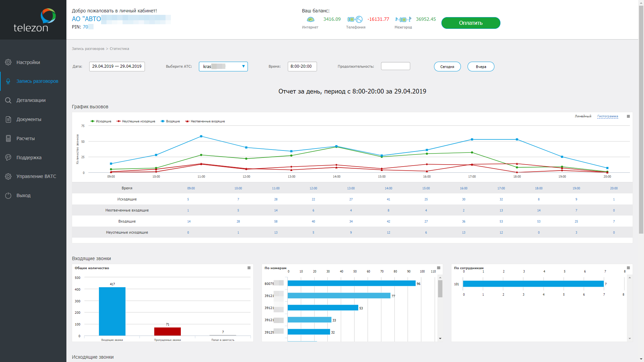Image resolution: width=644 pixels, height=362 pixels.
Task: Open the Время 8:00-20:00 field
Action: coord(302,66)
